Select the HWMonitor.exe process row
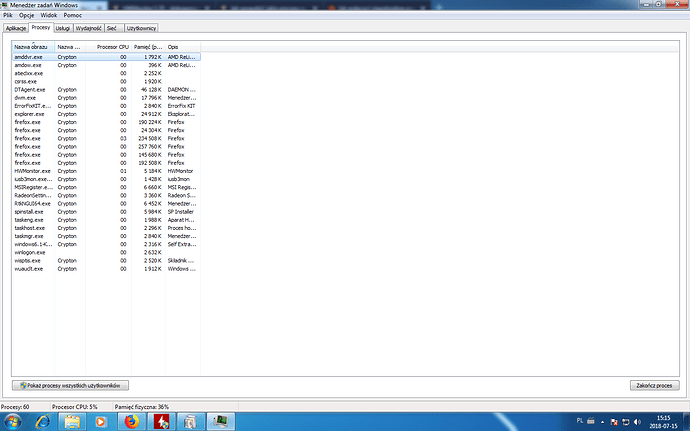The image size is (690, 431). pyautogui.click(x=30, y=170)
